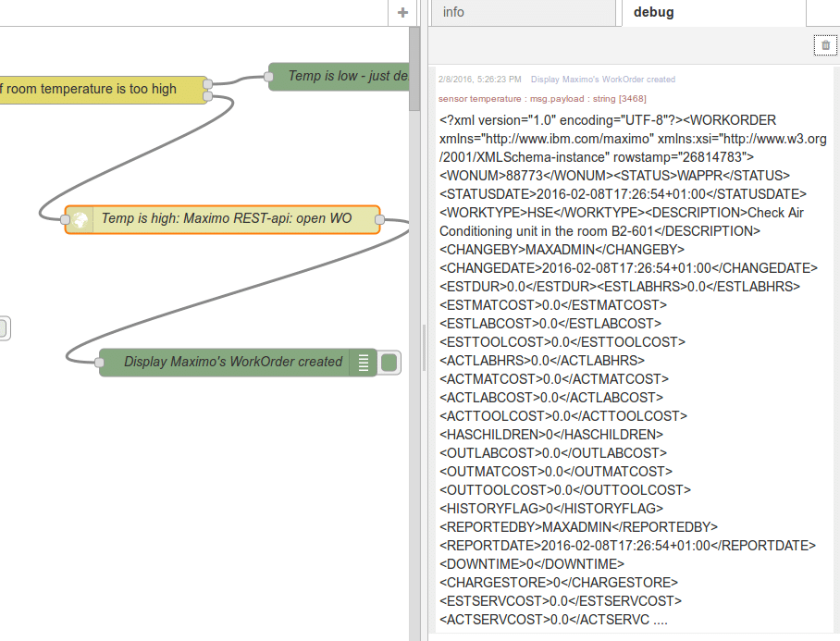
Task: Click the ESTSERVCOST line in payload
Action: click(x=561, y=601)
